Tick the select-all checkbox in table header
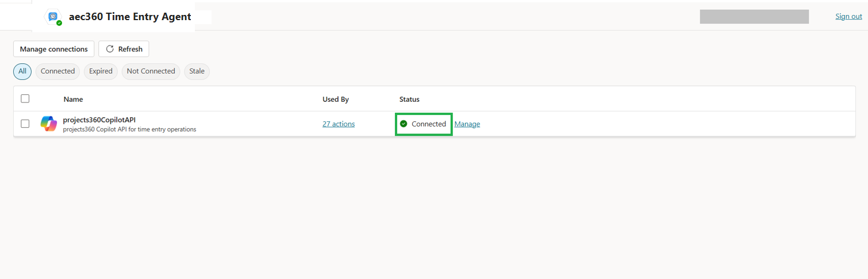 [25, 98]
